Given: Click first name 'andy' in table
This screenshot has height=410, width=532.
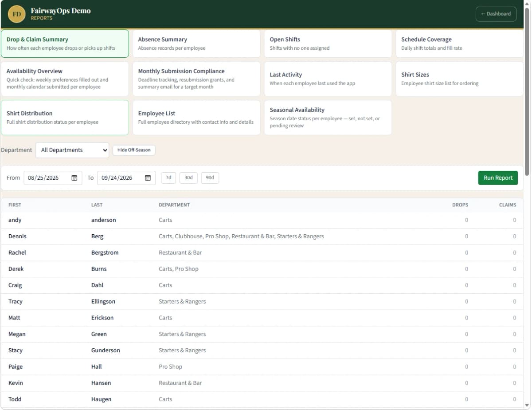Looking at the screenshot, I should pos(15,220).
